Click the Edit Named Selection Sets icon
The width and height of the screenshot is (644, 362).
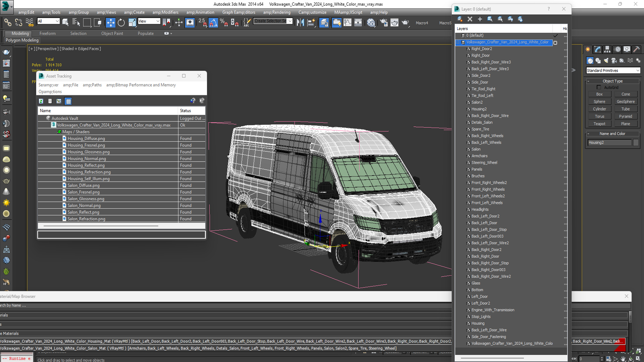pos(247,22)
